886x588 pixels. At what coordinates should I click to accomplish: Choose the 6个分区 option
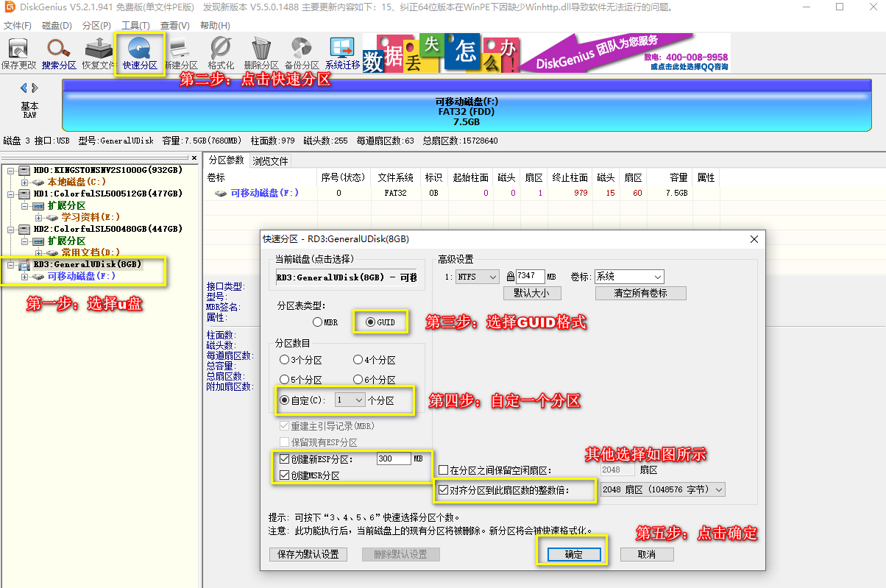click(x=375, y=380)
